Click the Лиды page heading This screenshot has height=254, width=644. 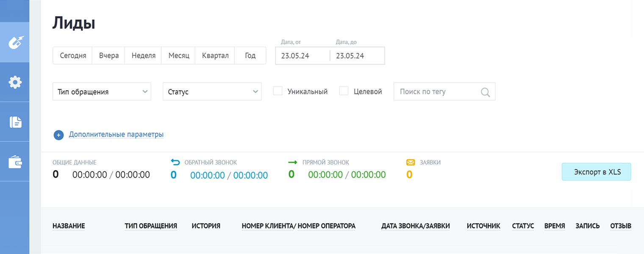[x=74, y=23]
